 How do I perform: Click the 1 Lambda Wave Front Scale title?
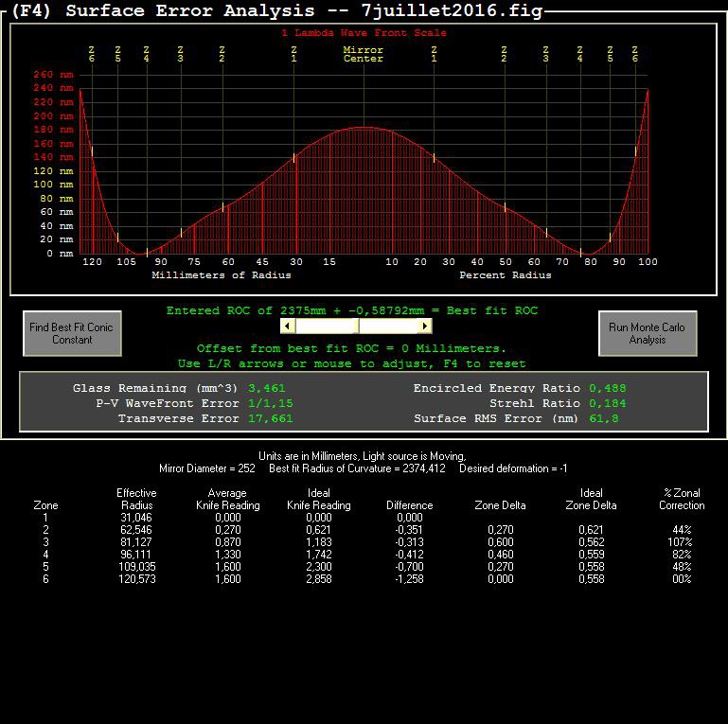pyautogui.click(x=364, y=33)
